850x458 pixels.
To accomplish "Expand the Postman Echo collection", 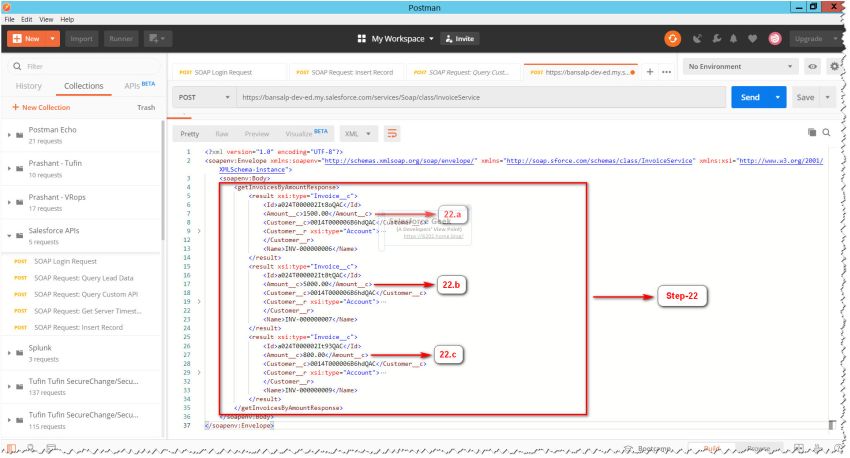I will click(x=9, y=135).
